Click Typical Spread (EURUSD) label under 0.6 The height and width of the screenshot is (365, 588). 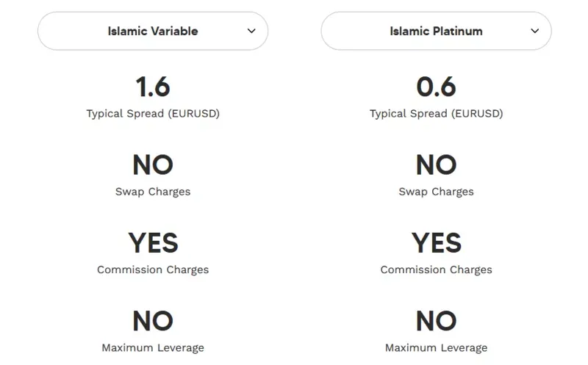coord(436,114)
